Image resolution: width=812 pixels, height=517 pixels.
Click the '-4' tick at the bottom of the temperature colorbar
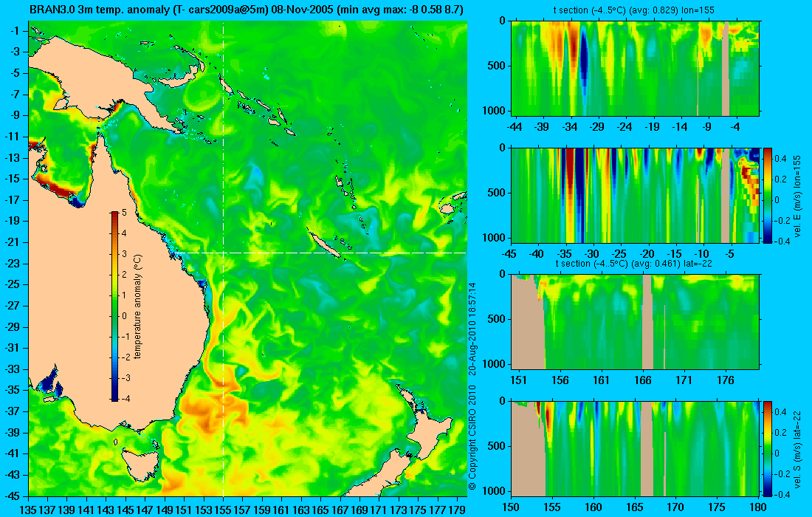pyautogui.click(x=125, y=398)
